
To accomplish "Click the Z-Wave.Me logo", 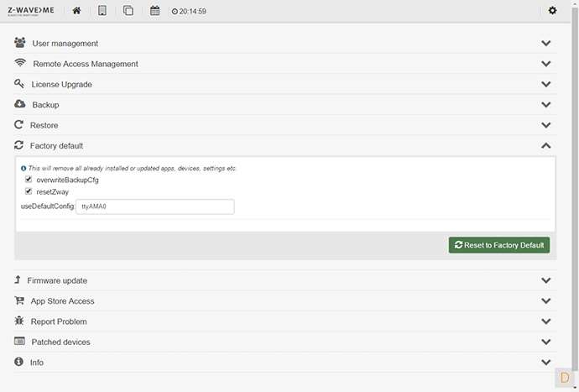I will 31,11.
